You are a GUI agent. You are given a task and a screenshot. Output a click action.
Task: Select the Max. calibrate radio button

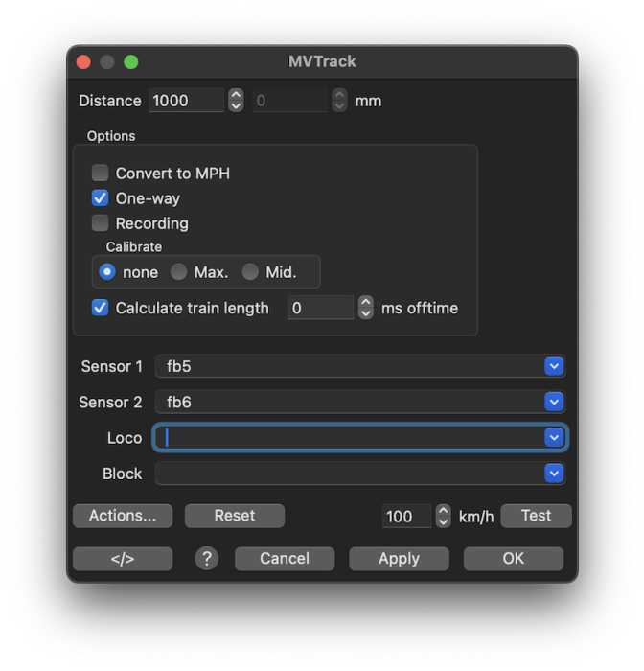178,272
